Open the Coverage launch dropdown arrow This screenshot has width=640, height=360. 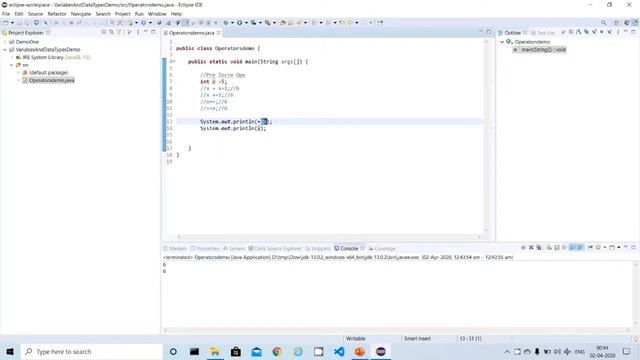[260, 23]
